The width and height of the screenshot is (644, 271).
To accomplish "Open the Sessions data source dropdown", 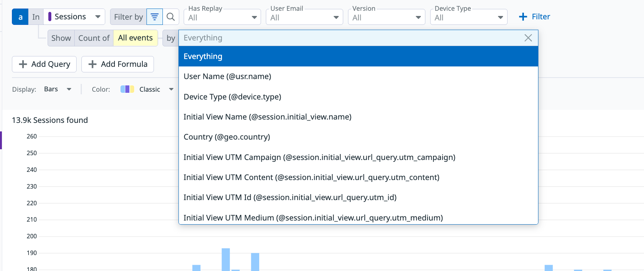I will [74, 17].
